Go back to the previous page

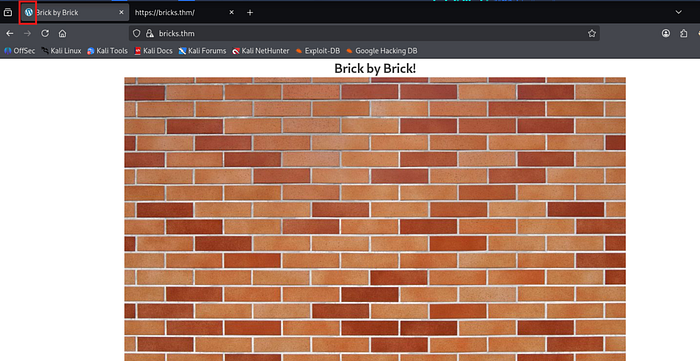pos(10,33)
